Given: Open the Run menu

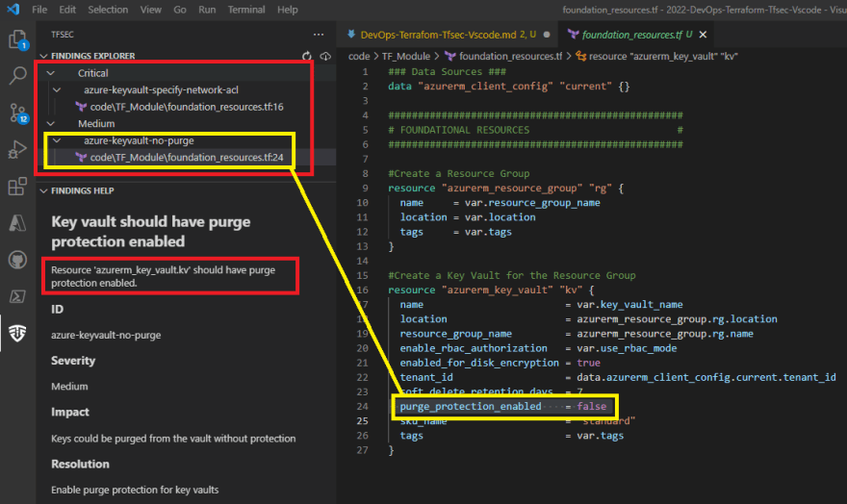Looking at the screenshot, I should (x=207, y=10).
